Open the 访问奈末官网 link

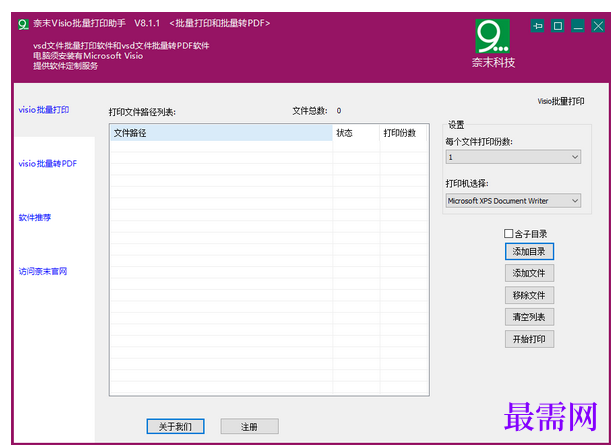coord(43,271)
